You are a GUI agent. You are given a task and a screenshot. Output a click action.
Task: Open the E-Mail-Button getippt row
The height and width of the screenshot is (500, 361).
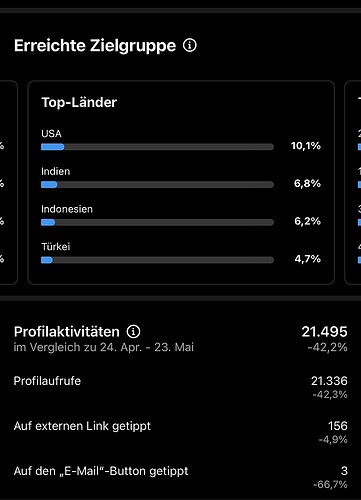pos(180,477)
